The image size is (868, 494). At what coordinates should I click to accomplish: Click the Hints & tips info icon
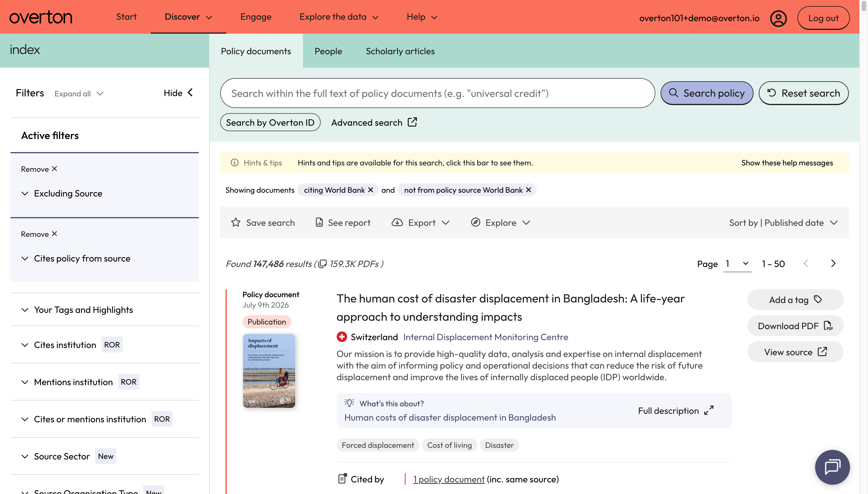(x=234, y=163)
